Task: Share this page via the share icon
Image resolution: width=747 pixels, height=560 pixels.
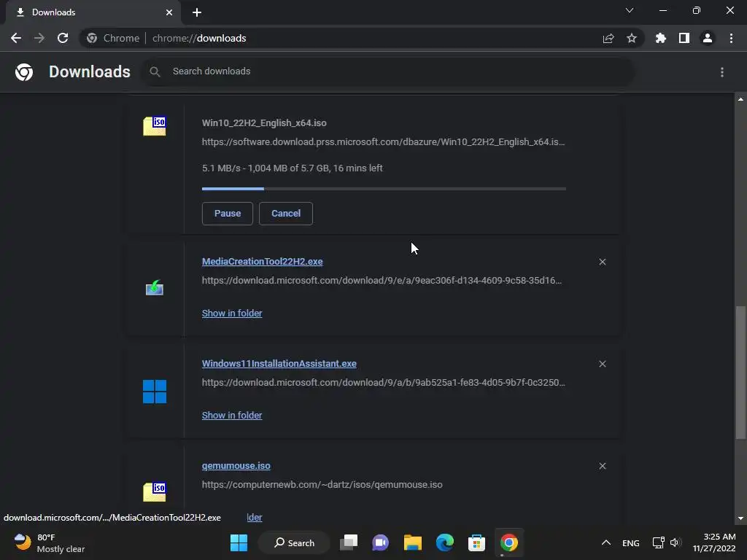Action: 608,38
